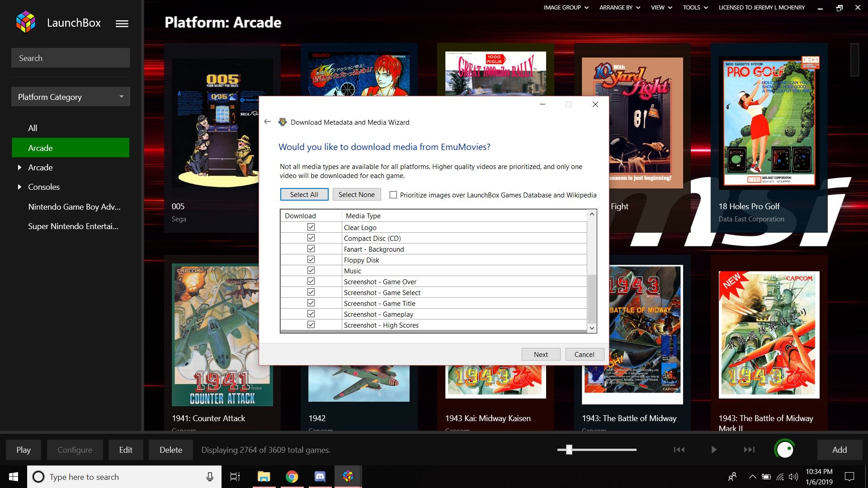Image resolution: width=868 pixels, height=488 pixels.
Task: Skip to previous track control
Action: click(679, 450)
